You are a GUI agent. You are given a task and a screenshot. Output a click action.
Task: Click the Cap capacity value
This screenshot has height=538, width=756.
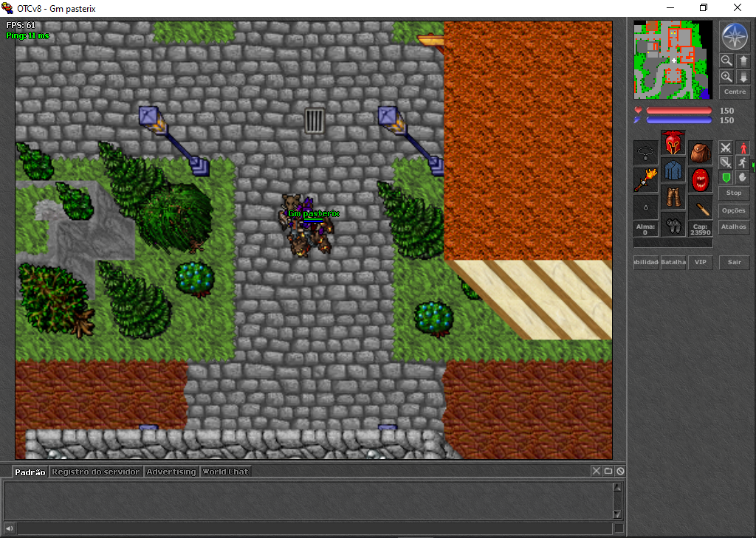701,230
